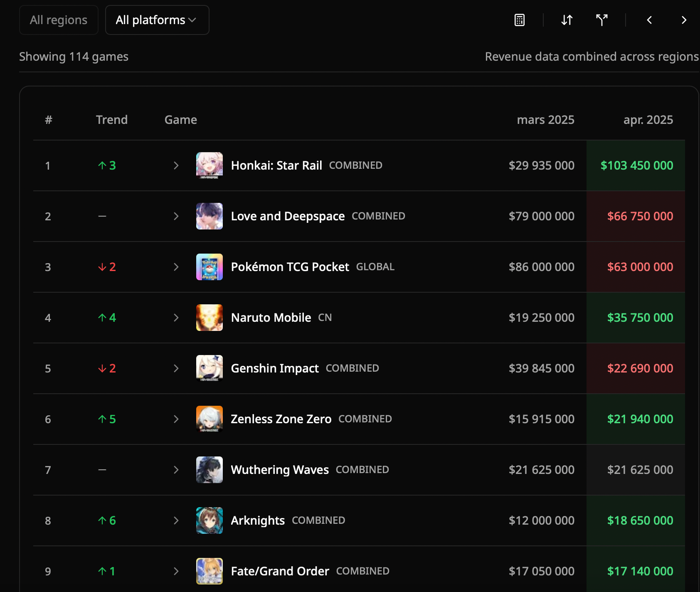Click the up 3 trend for Honkai: Star Rail
700x592 pixels.
[x=107, y=165]
